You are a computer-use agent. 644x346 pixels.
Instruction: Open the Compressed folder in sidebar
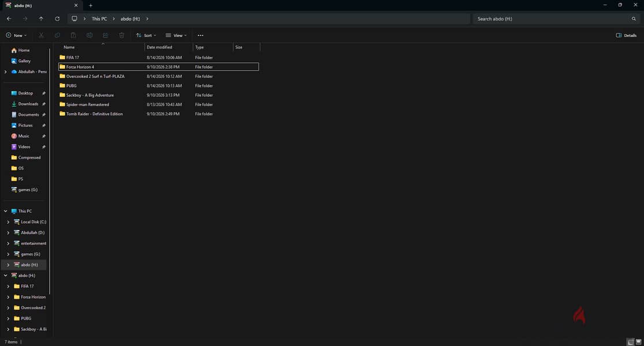click(x=26, y=157)
